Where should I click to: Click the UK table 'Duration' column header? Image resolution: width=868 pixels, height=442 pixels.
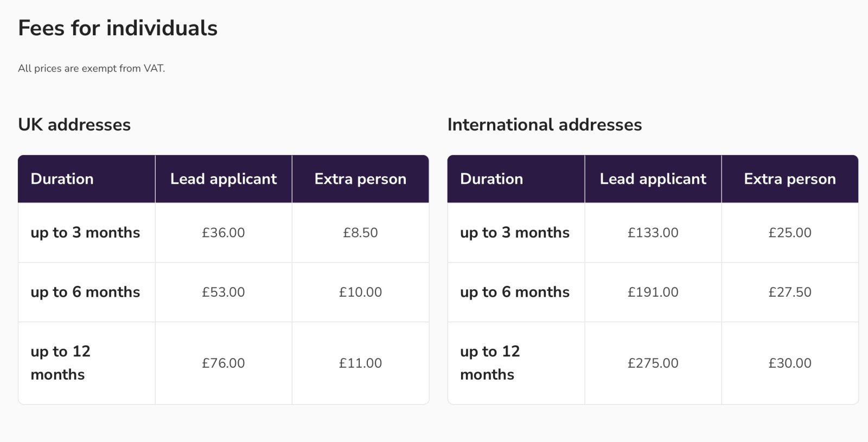pos(86,179)
